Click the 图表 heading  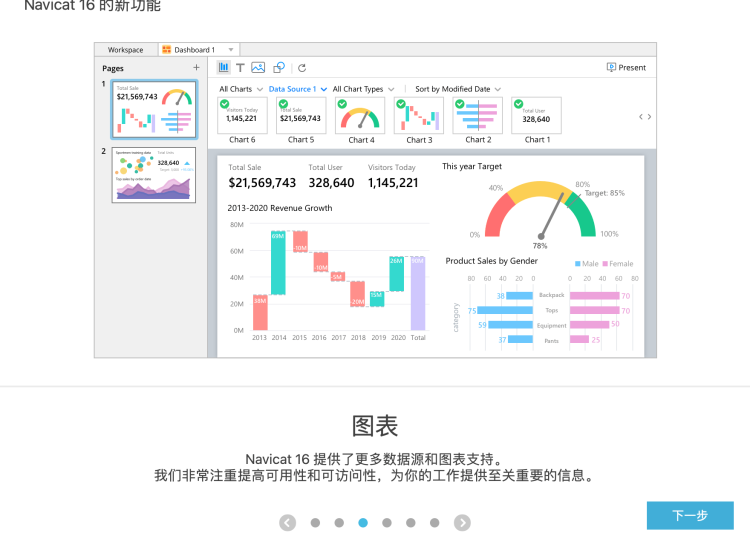click(375, 426)
